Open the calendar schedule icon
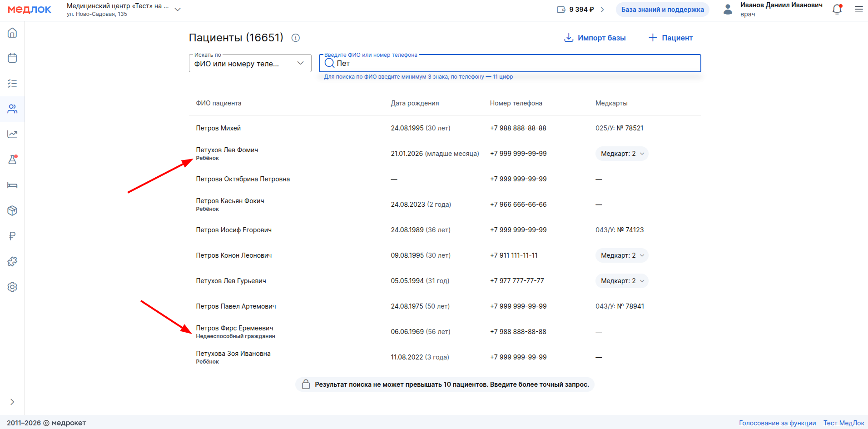The height and width of the screenshot is (429, 868). point(12,58)
